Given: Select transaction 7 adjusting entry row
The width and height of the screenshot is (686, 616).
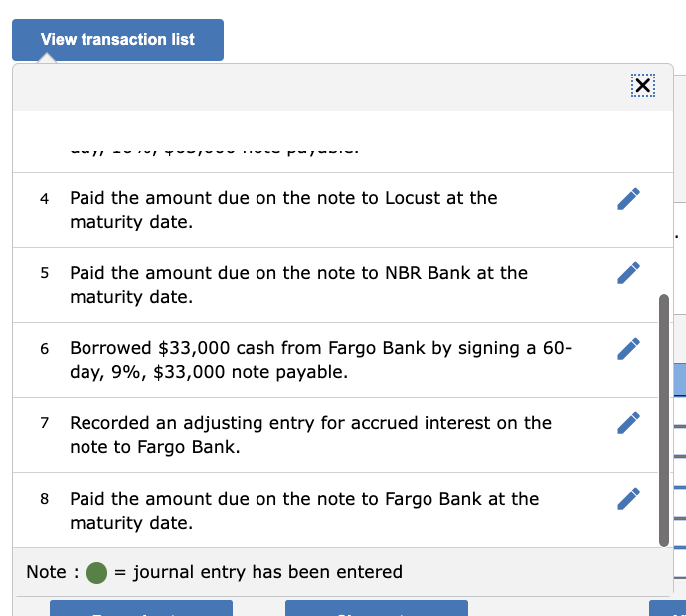Looking at the screenshot, I should 310,435.
